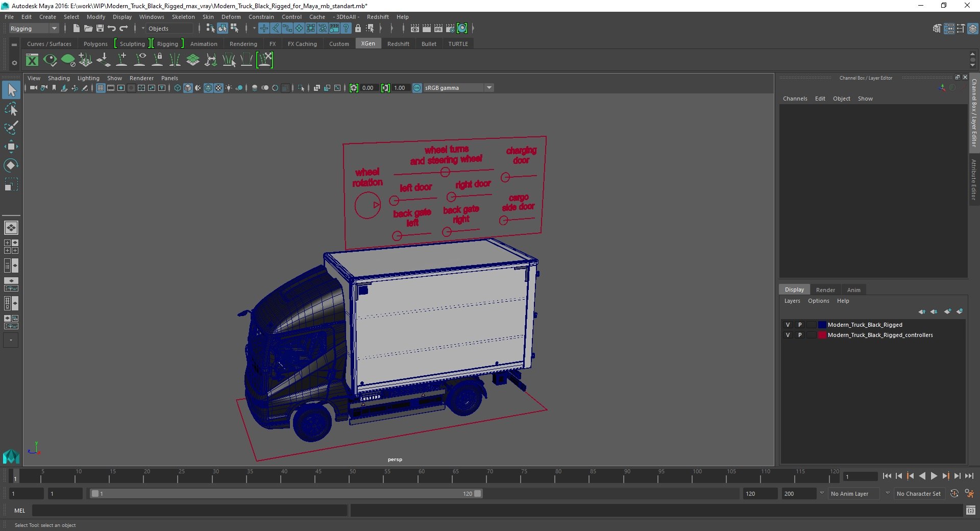This screenshot has width=980, height=531.
Task: Switch to four-view panel layout
Action: 11,247
